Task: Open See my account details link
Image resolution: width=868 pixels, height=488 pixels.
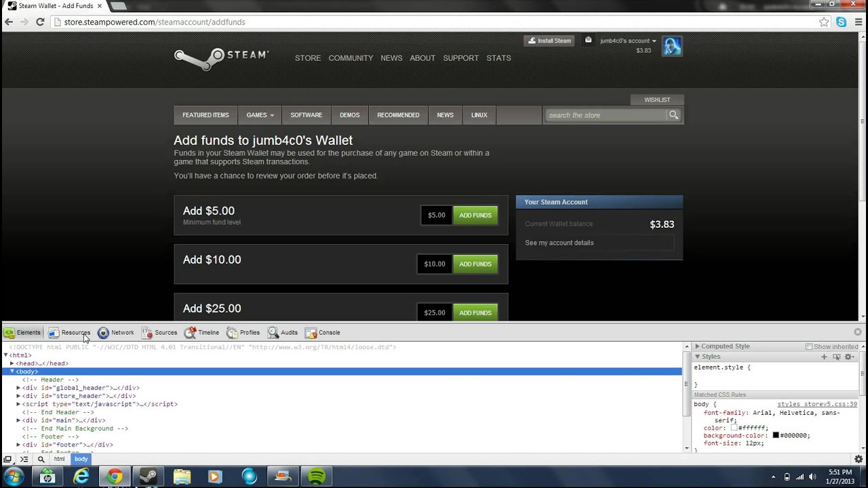Action: (559, 243)
